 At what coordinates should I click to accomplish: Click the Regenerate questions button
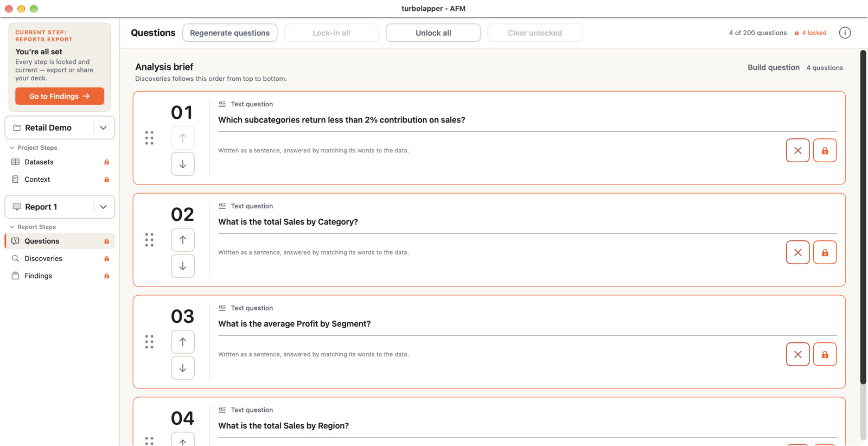point(230,33)
